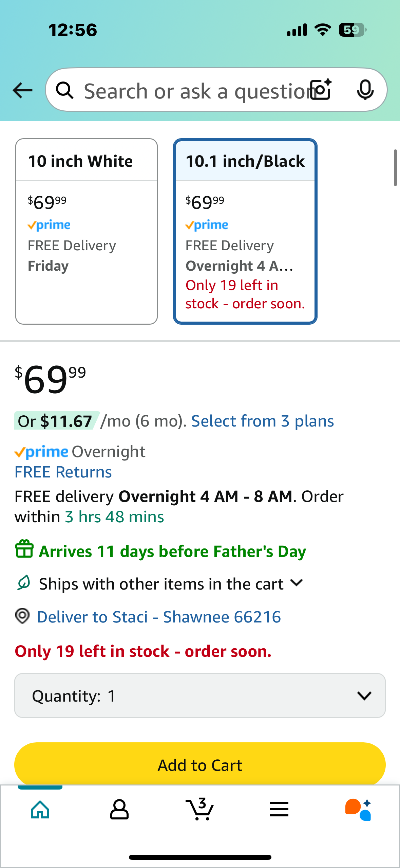The image size is (400, 868).
Task: Launch the Rufus AI assistant icon
Action: [x=358, y=810]
